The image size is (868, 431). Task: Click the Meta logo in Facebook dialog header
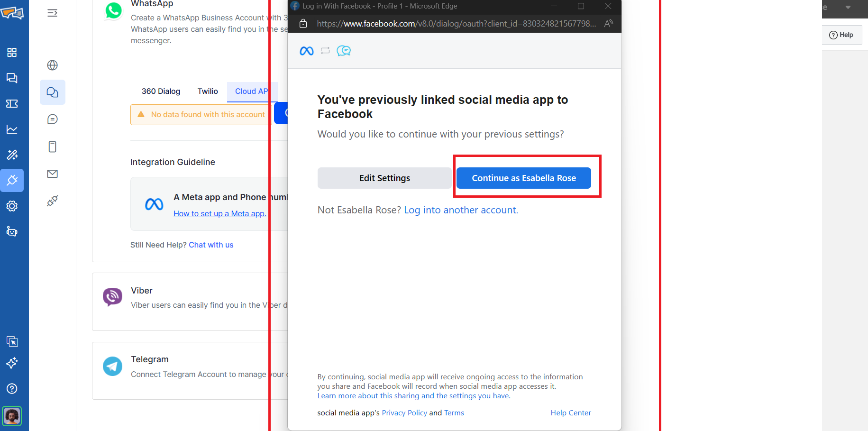(307, 51)
